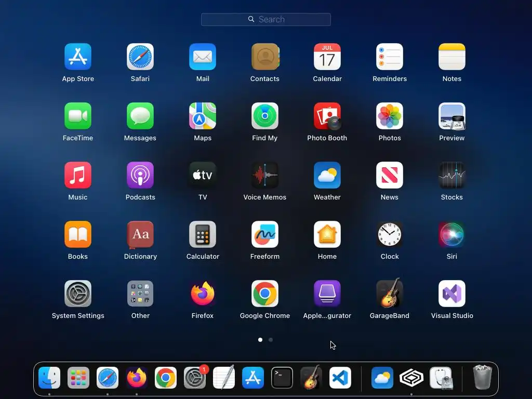Click the Launchpad icon in the Dock
The height and width of the screenshot is (399, 532).
click(x=78, y=378)
